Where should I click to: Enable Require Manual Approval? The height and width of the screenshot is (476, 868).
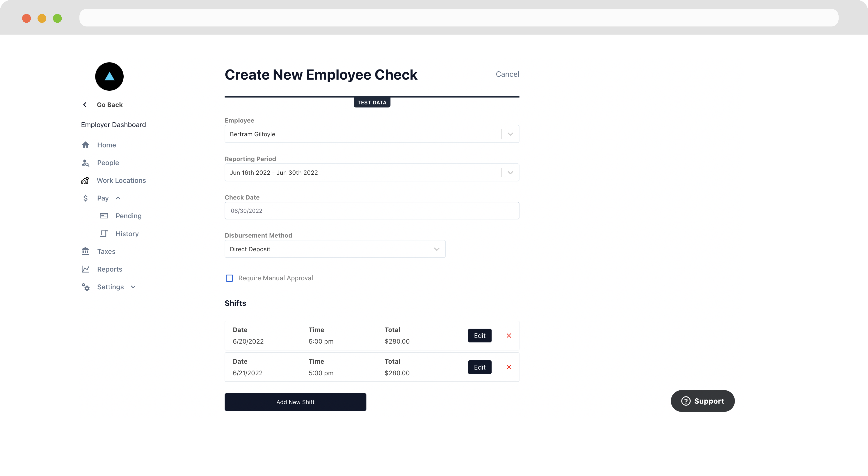230,278
